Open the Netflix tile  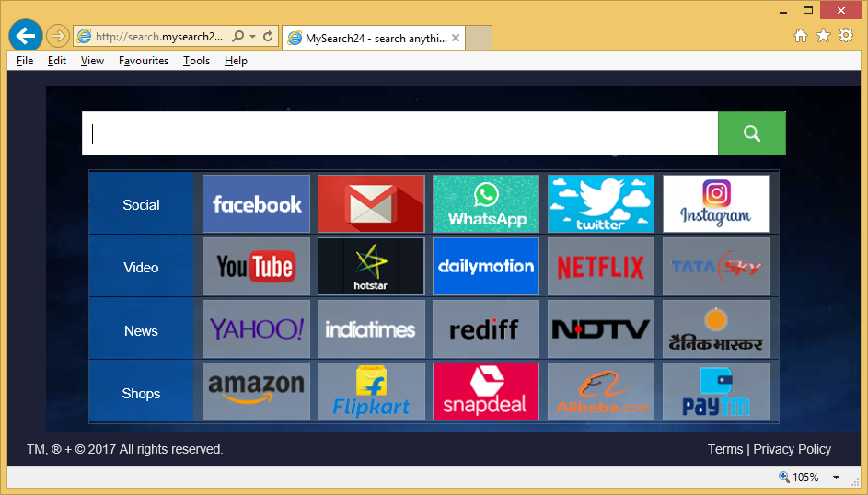[601, 267]
